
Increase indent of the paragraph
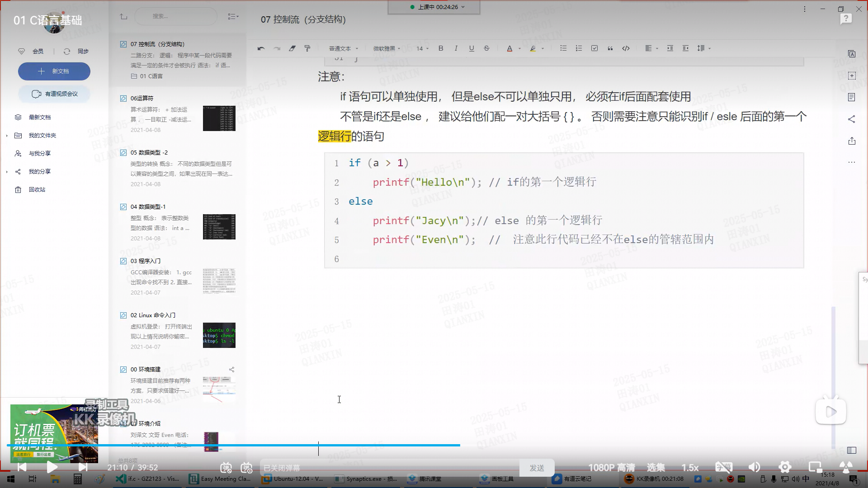click(670, 48)
